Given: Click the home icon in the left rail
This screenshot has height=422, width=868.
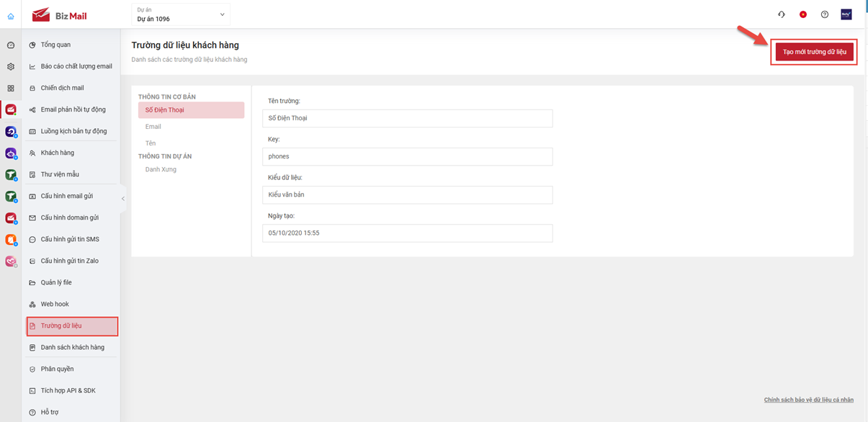Looking at the screenshot, I should [x=11, y=16].
